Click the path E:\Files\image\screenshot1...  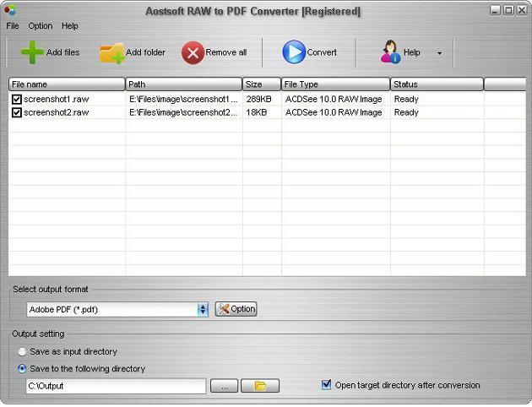click(183, 99)
